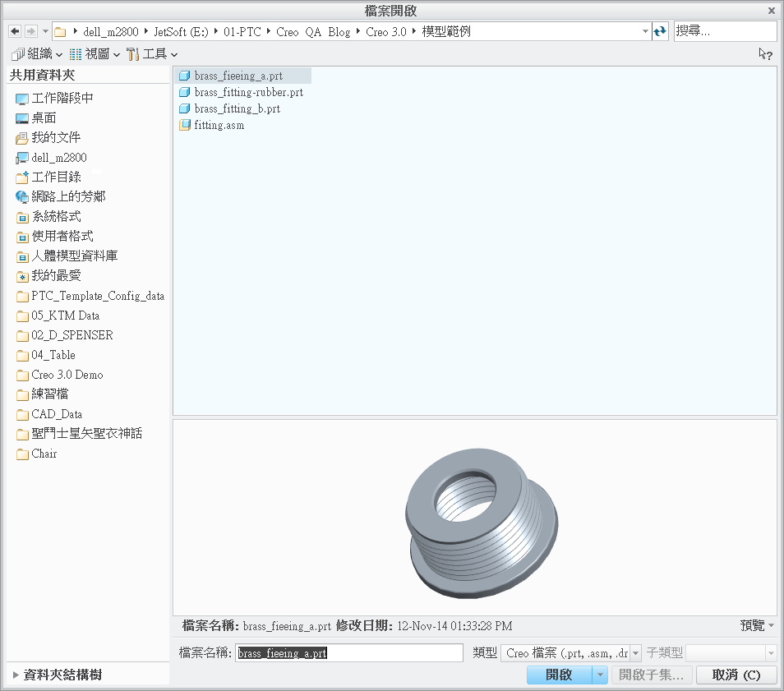Click the refresh icon beside the address bar
Screen dimensions: 784x691
(660, 31)
